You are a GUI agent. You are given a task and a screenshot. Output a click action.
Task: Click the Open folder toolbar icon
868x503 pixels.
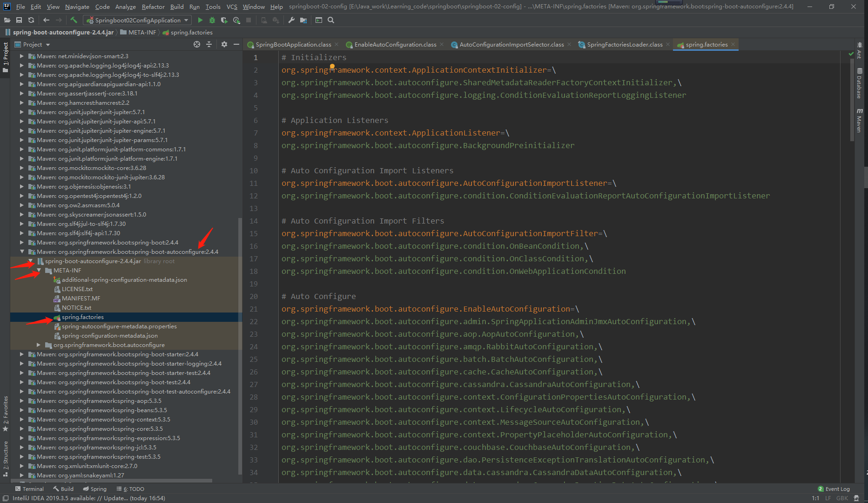tap(7, 20)
